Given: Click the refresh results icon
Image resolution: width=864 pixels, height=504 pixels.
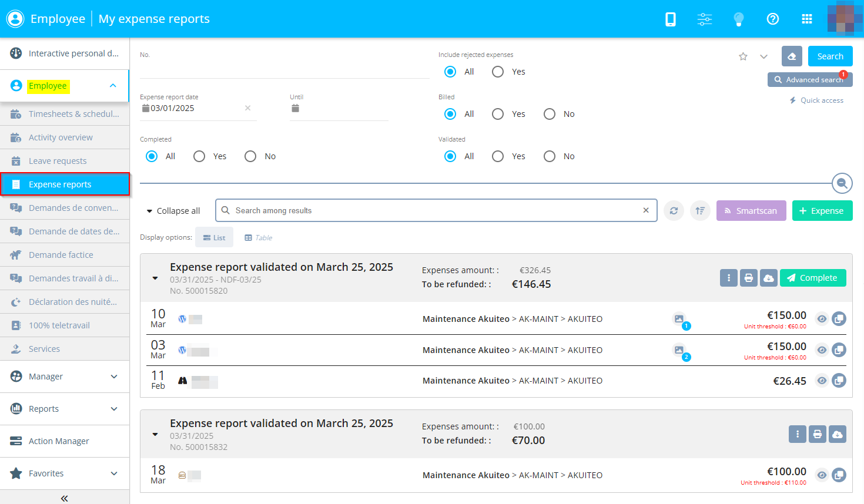Looking at the screenshot, I should click(x=674, y=211).
